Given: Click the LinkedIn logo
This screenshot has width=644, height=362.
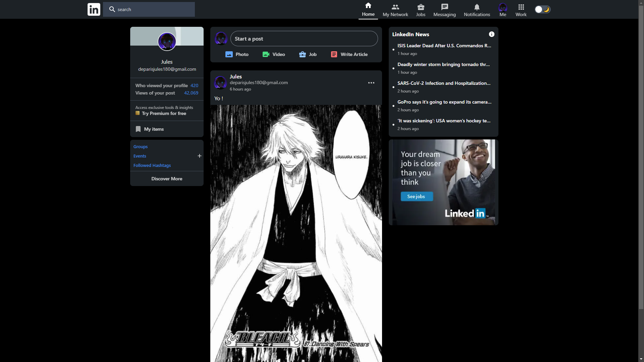Looking at the screenshot, I should [94, 9].
